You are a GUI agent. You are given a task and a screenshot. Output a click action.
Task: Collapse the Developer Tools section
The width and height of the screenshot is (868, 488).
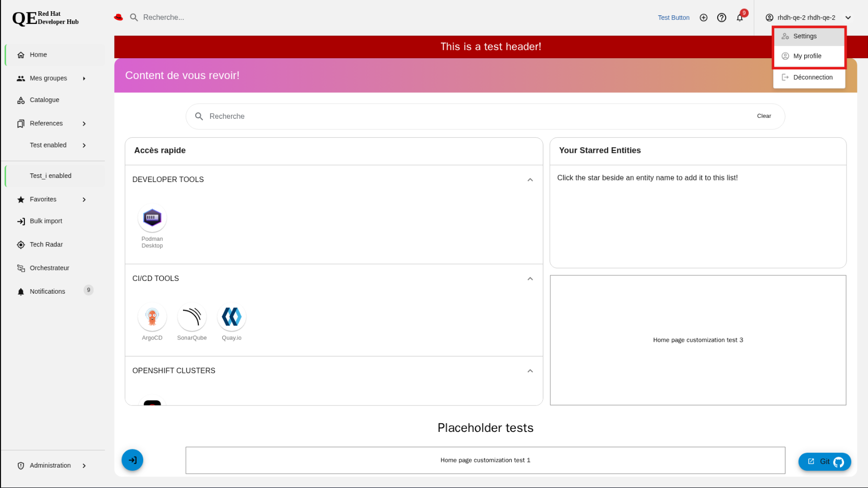530,180
